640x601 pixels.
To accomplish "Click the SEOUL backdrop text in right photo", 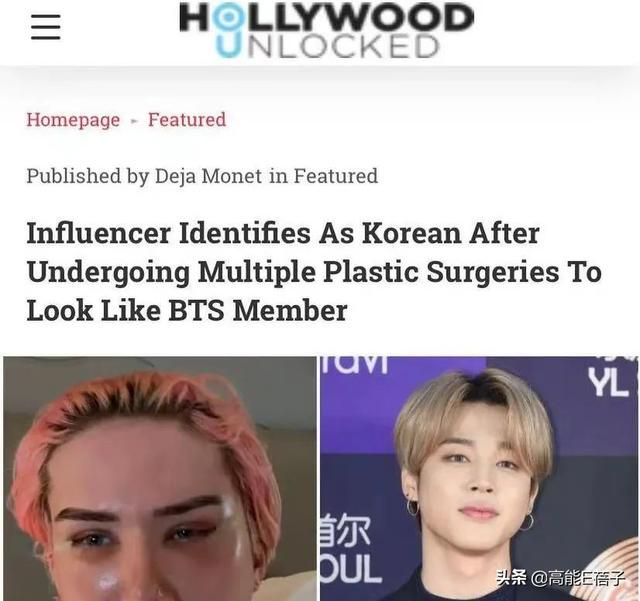I will pyautogui.click(x=351, y=568).
